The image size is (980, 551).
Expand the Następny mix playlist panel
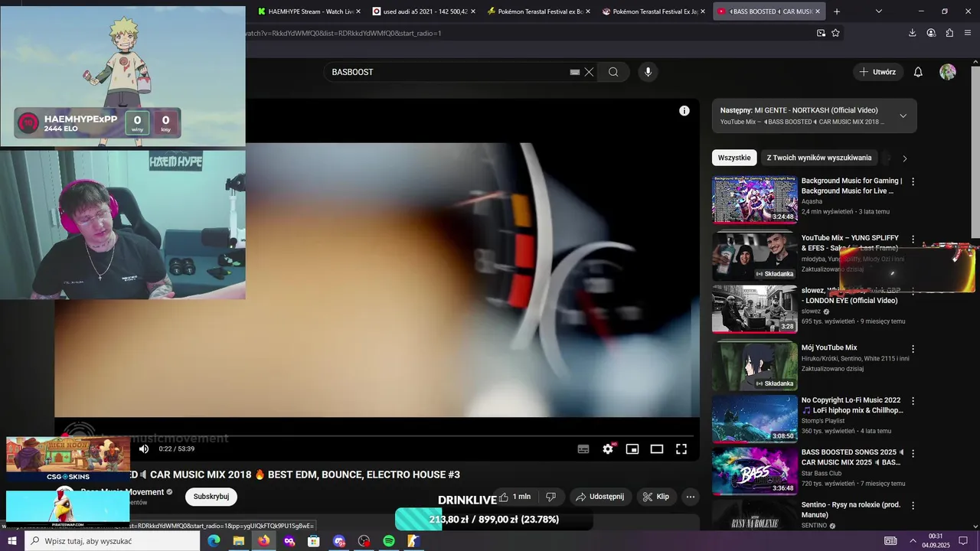pos(903,116)
